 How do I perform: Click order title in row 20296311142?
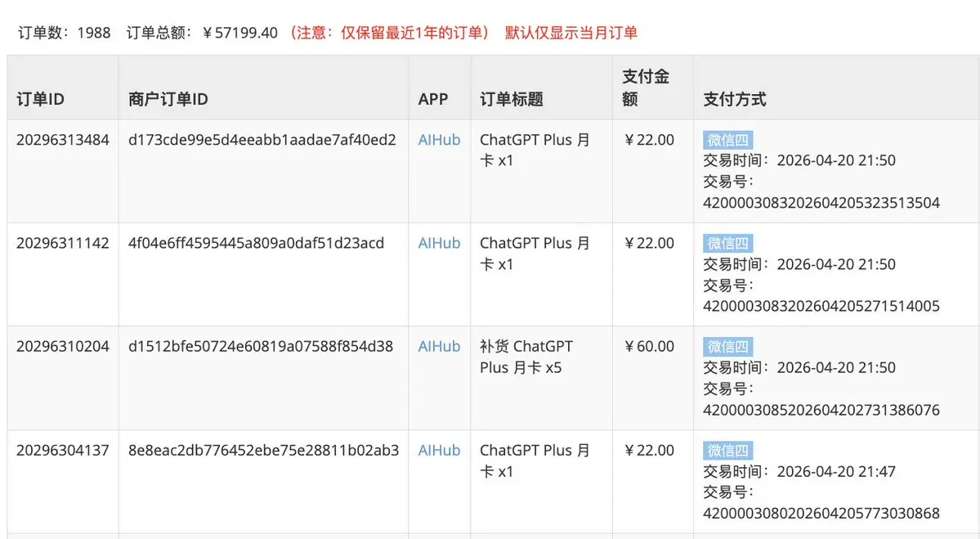535,254
